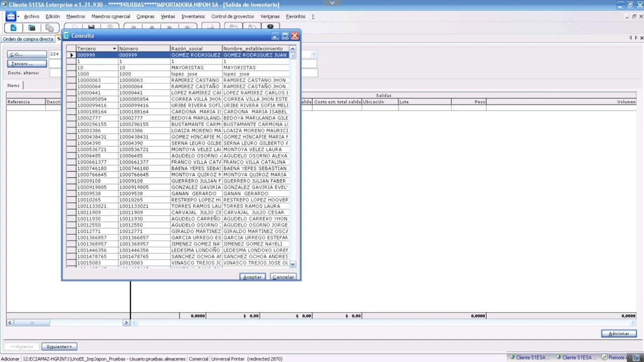
Task: Click the Adicionar button
Action: [618, 333]
